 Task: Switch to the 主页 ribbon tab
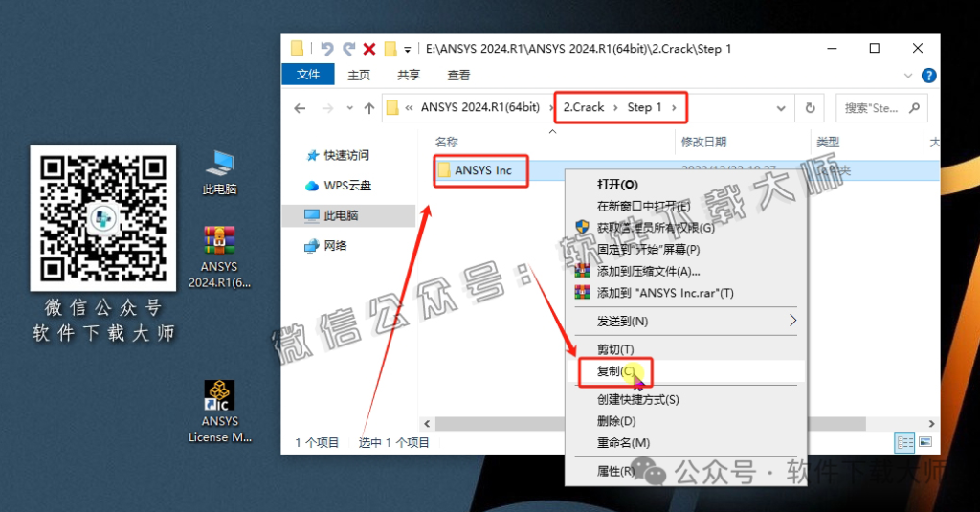[359, 75]
